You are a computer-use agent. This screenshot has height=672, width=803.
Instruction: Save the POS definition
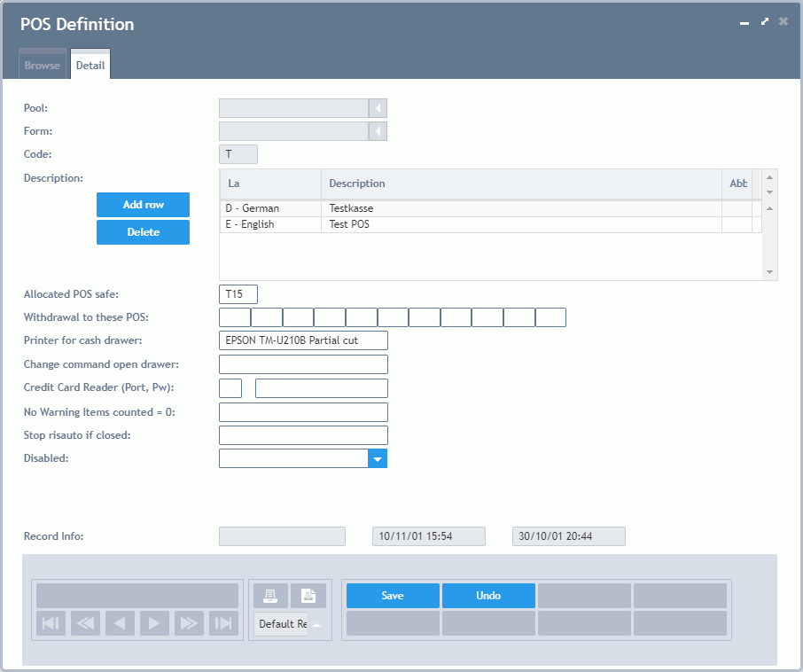(x=393, y=596)
